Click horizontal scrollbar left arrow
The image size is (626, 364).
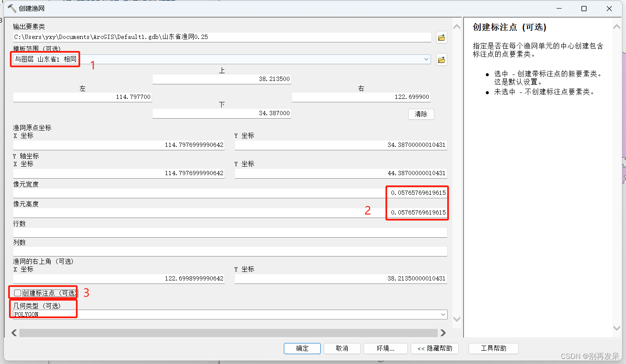click(14, 333)
